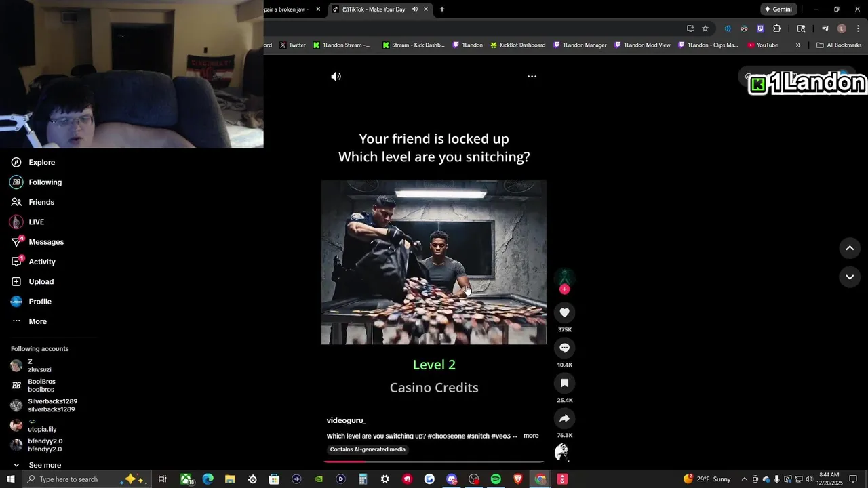Screen dimensions: 868x488
Task: Open File Explorer from taskbar
Action: coord(230,479)
